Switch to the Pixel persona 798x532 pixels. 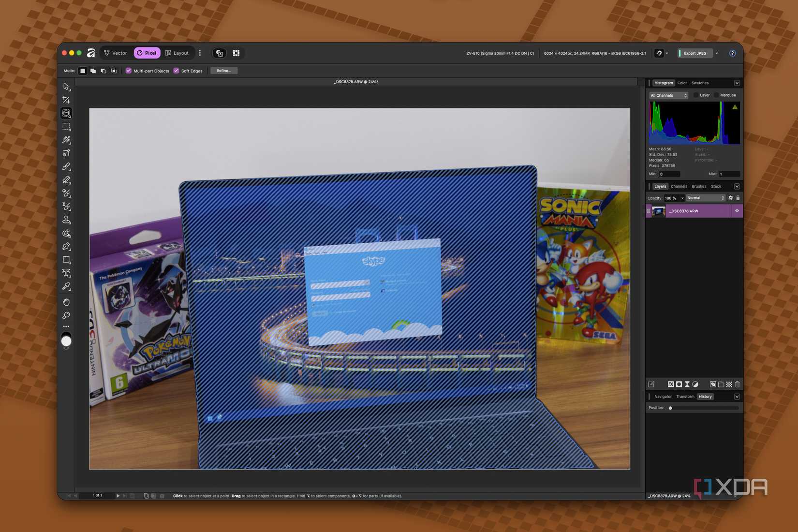tap(147, 53)
